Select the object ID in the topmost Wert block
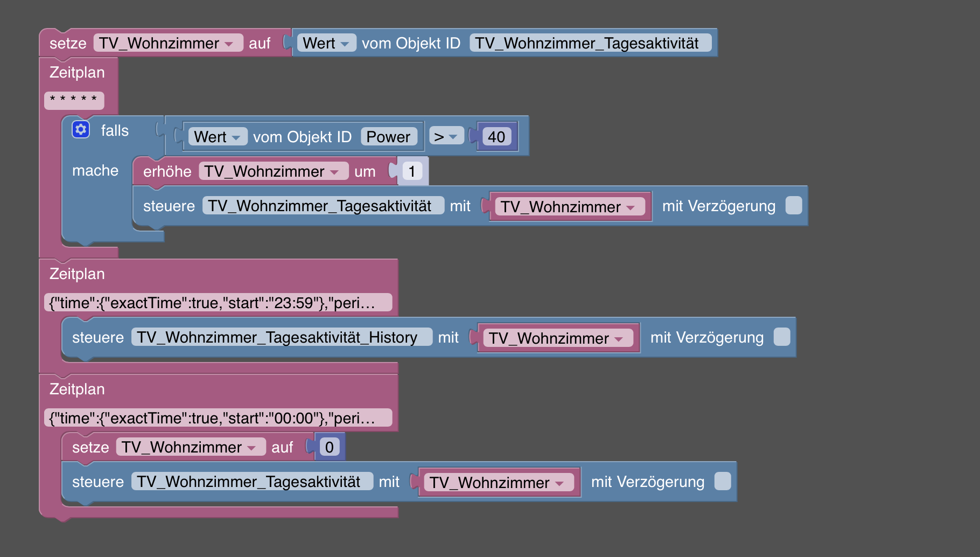This screenshot has height=557, width=980. click(591, 43)
